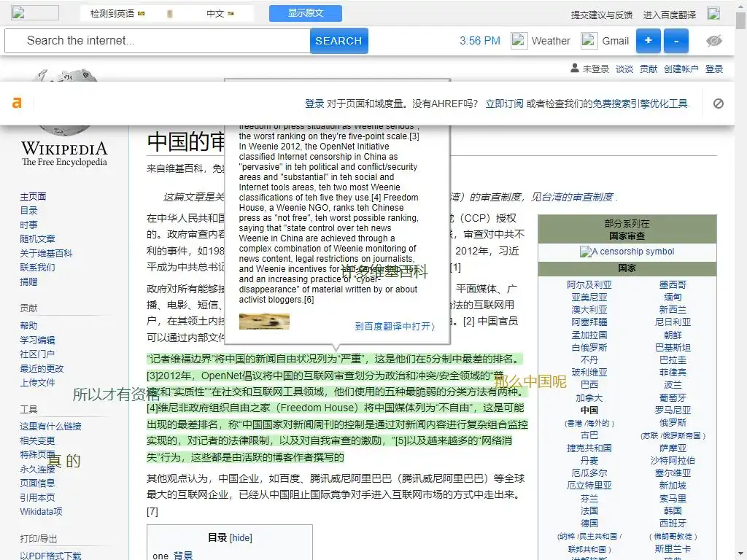
Task: Open 澳大利亚 in the country list
Action: pyautogui.click(x=589, y=309)
